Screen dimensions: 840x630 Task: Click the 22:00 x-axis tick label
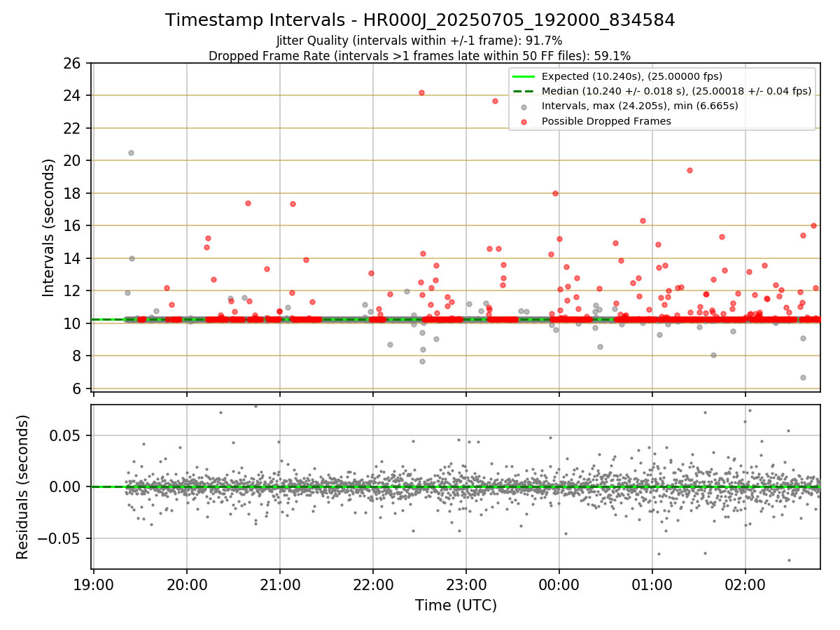click(x=373, y=584)
